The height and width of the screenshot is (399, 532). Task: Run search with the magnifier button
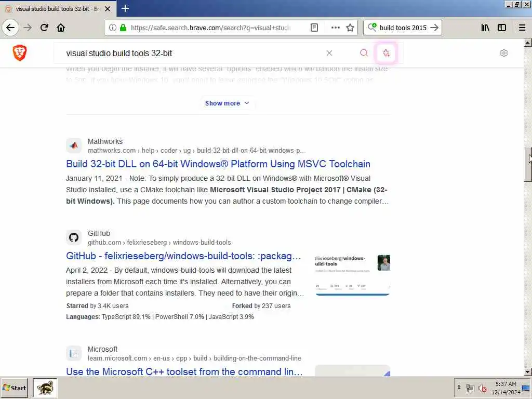coord(364,53)
